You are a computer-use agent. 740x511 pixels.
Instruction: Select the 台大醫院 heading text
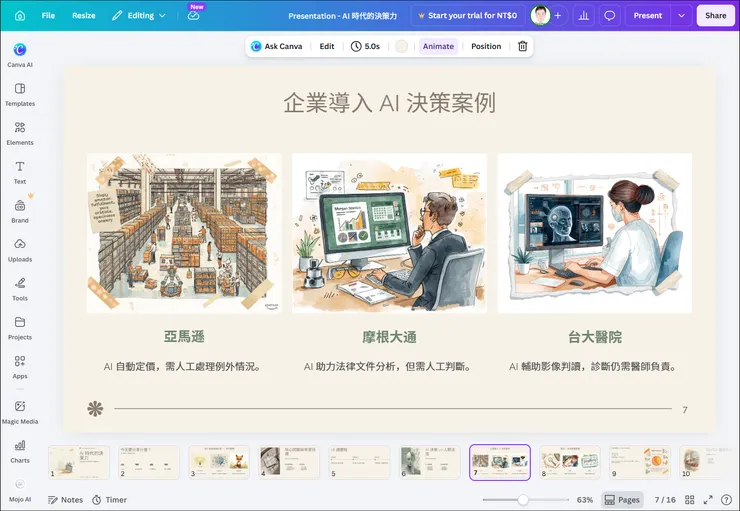coord(595,336)
